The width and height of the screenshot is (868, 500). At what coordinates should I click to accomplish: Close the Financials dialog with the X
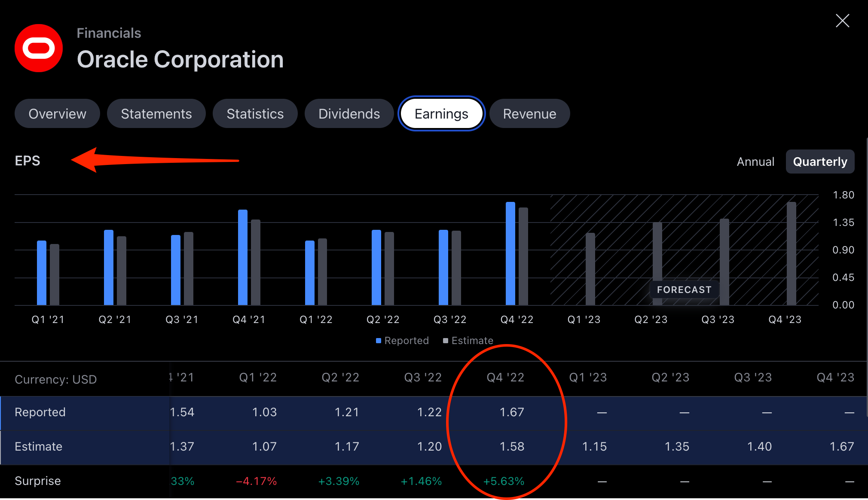pyautogui.click(x=842, y=21)
